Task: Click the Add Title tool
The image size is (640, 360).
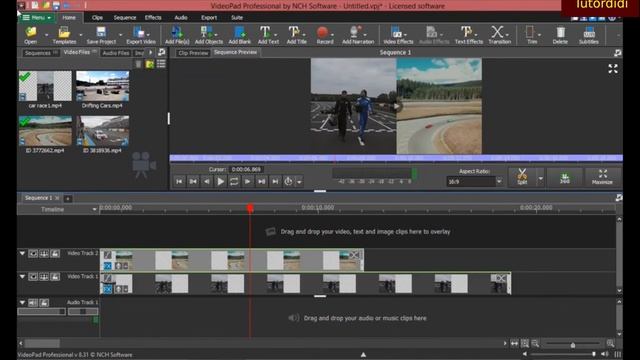Action: tap(296, 35)
